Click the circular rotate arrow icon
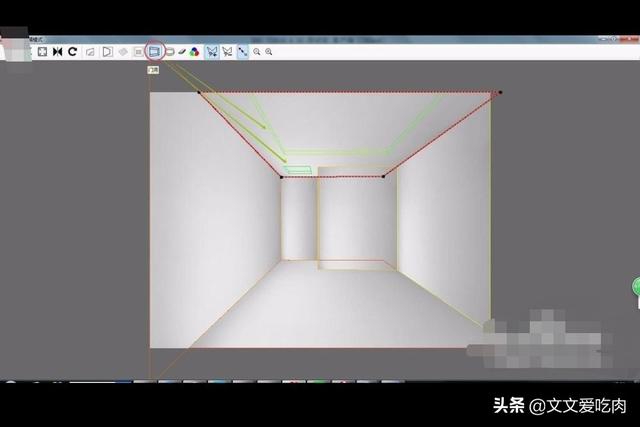640x427 pixels. pos(72,50)
